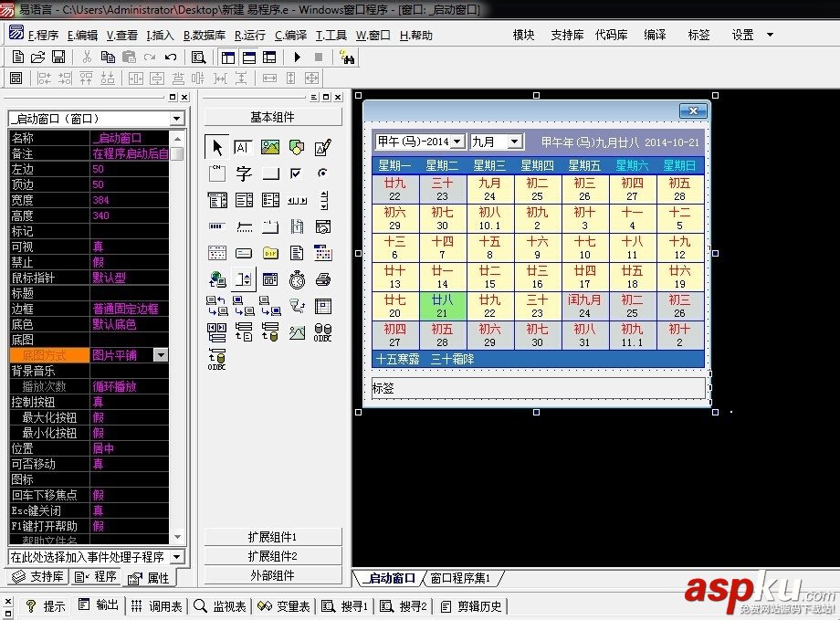Click the 模块 toolbar link
This screenshot has width=840, height=620.
coord(523,35)
